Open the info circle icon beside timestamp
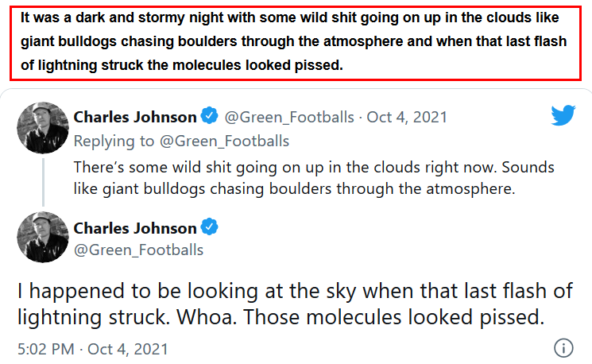 coord(563,348)
